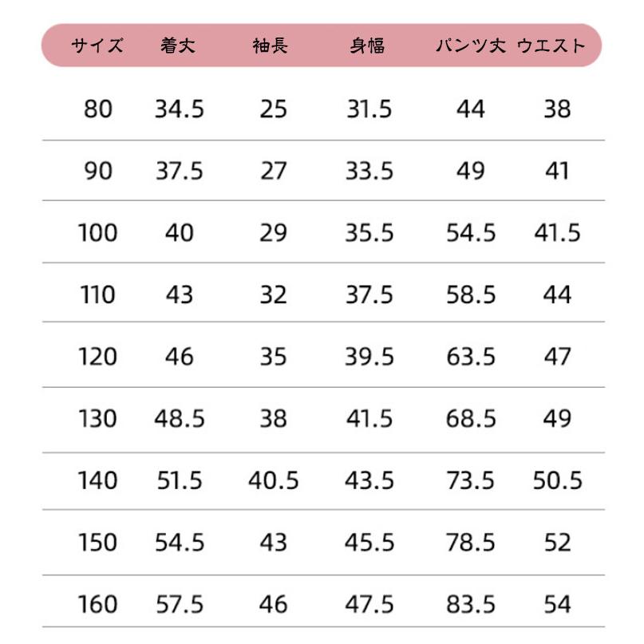Click the 83.5 pants length value

point(471,605)
